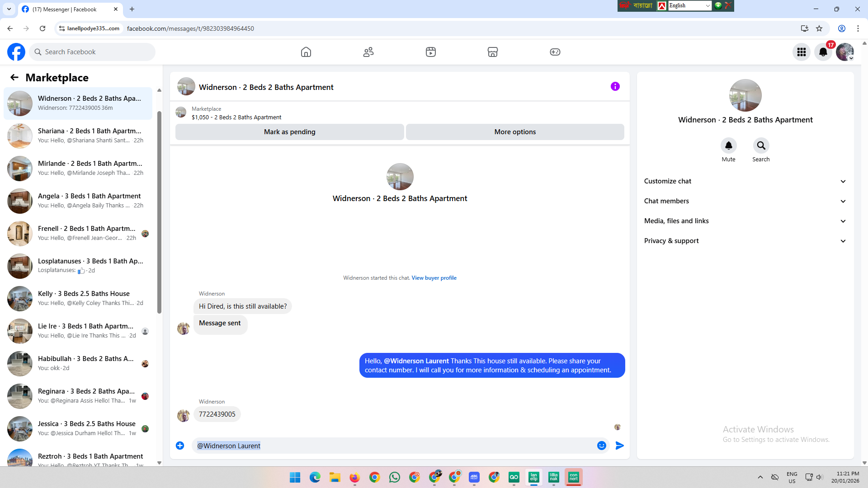Expand the Privacy & support section

point(745,241)
